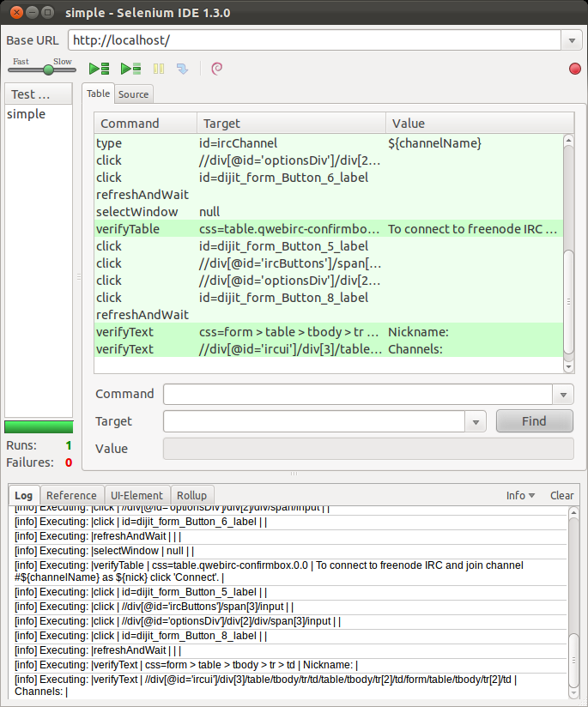The height and width of the screenshot is (707, 588).
Task: Click the Value column header
Action: pos(480,123)
